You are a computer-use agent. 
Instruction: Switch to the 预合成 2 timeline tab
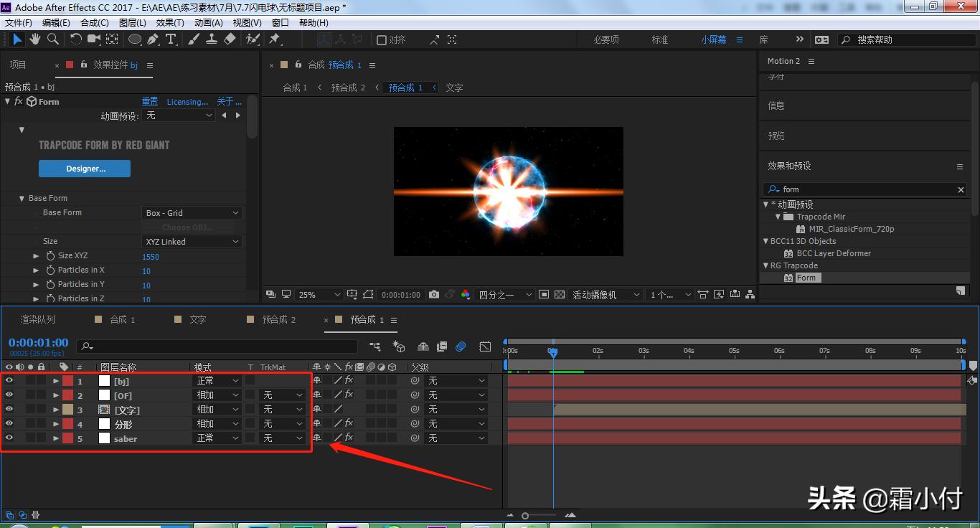click(278, 319)
